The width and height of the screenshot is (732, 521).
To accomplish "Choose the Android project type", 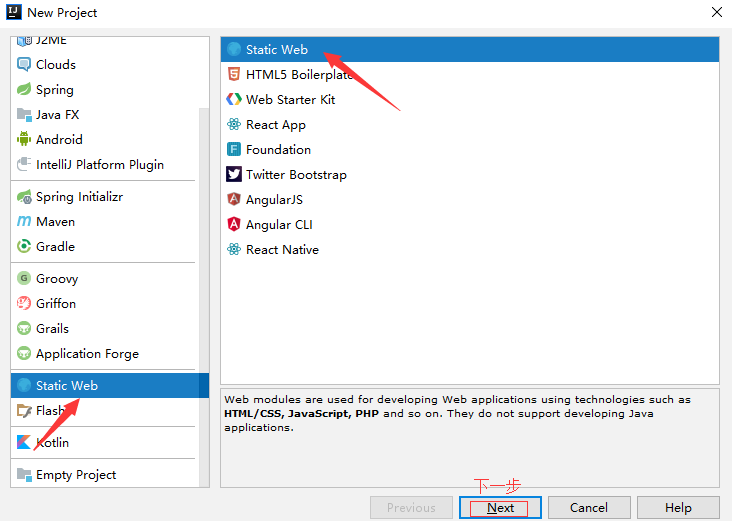I will 105,139.
